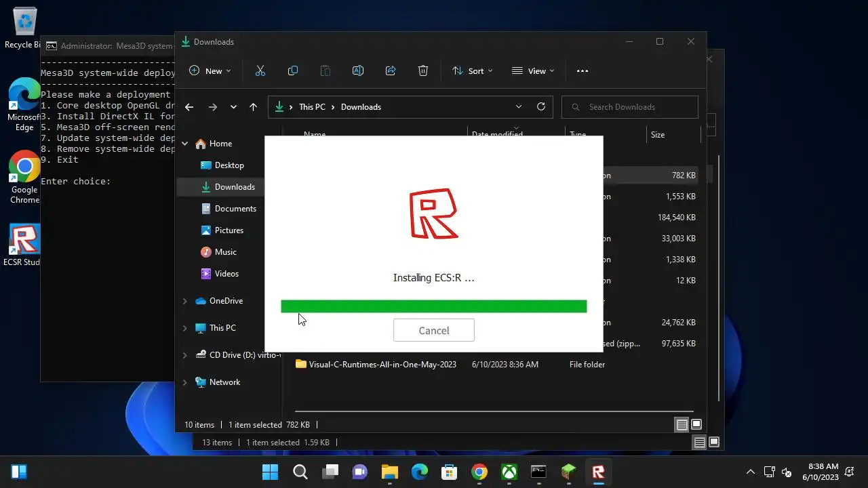
Task: Go up one folder level with up arrow
Action: coord(253,107)
